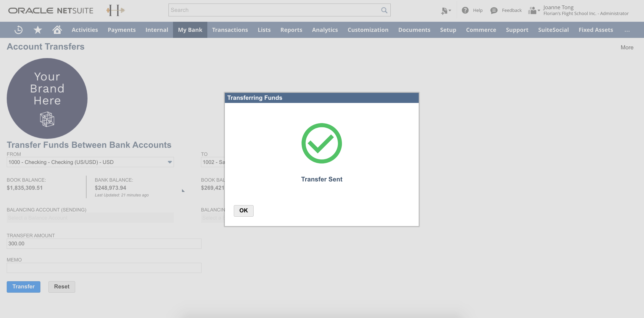Click the Feedback speech bubble icon
The width and height of the screenshot is (644, 318).
pos(494,10)
